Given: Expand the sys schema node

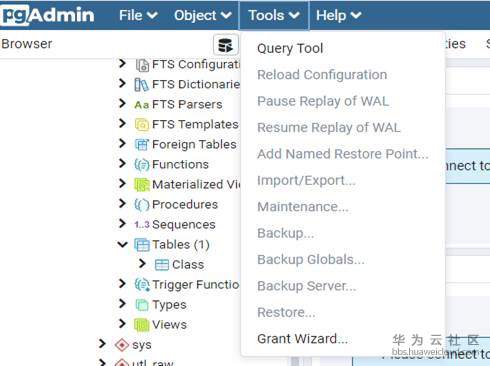Looking at the screenshot, I should coord(102,344).
